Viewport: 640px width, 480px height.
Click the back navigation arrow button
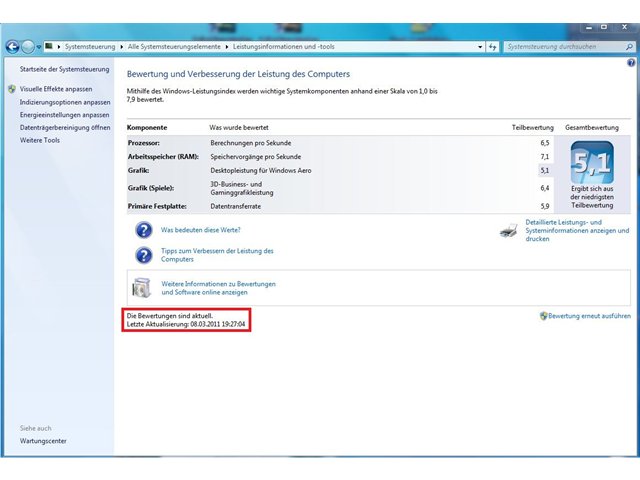click(13, 47)
